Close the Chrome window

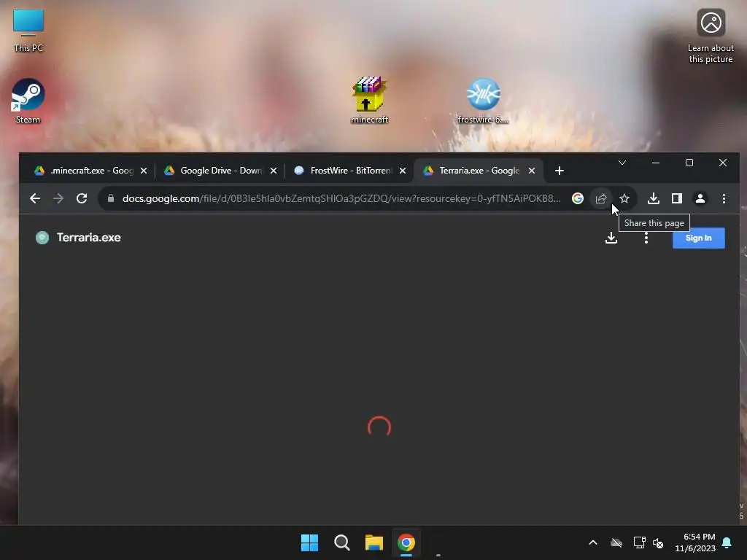point(723,163)
